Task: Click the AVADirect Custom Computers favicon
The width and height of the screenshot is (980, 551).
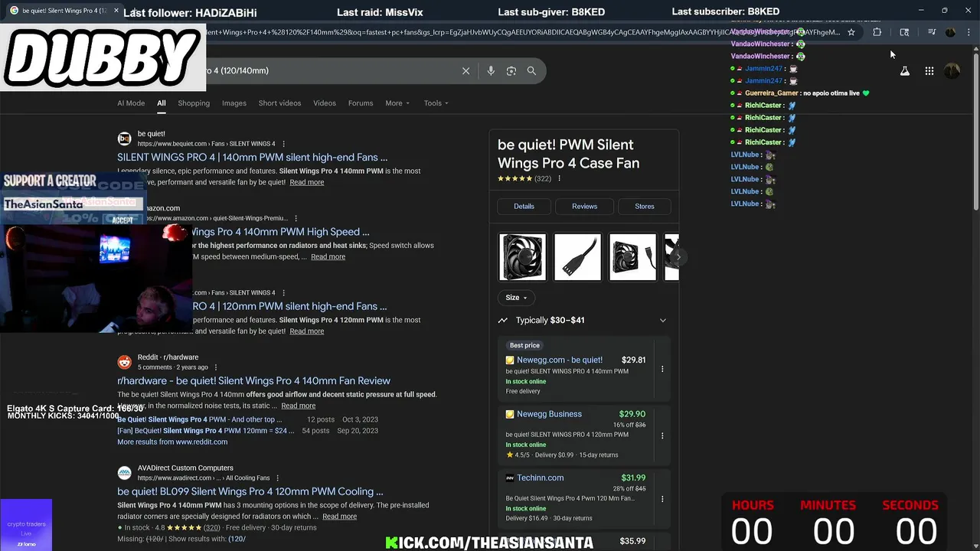Action: 124,473
